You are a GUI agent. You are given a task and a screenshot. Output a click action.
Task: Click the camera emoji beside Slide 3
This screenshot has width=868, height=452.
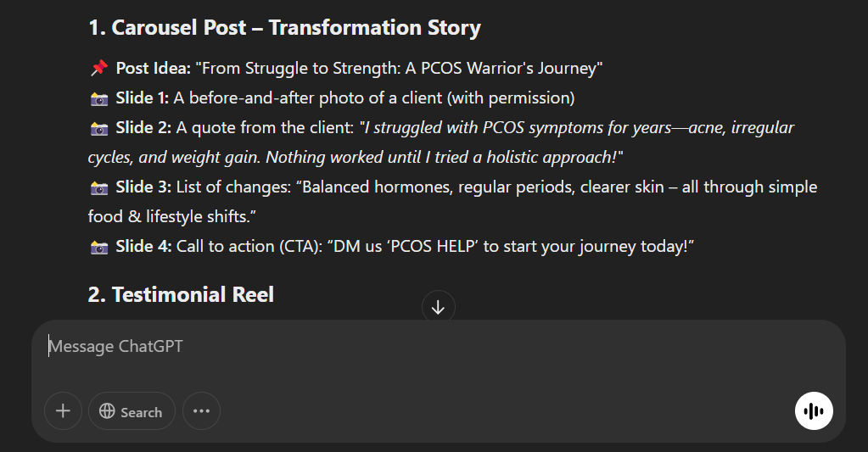[99, 187]
